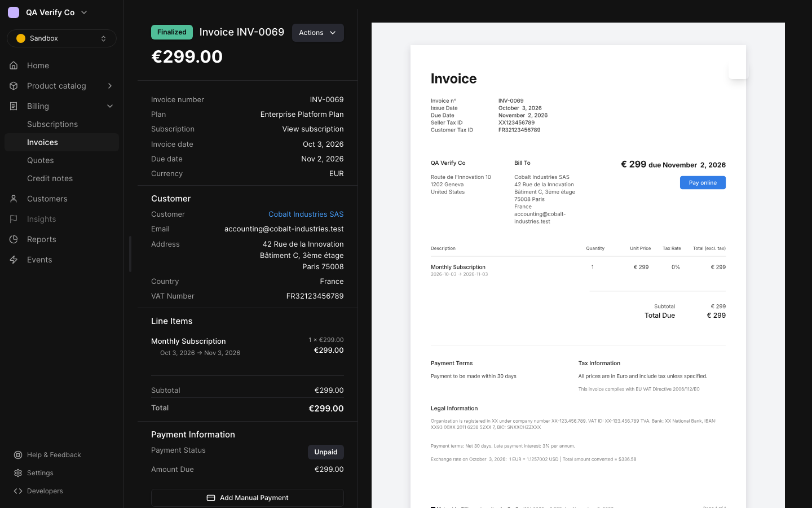Image resolution: width=812 pixels, height=508 pixels.
Task: Click the yellow Sandbox environment dot
Action: coord(21,38)
